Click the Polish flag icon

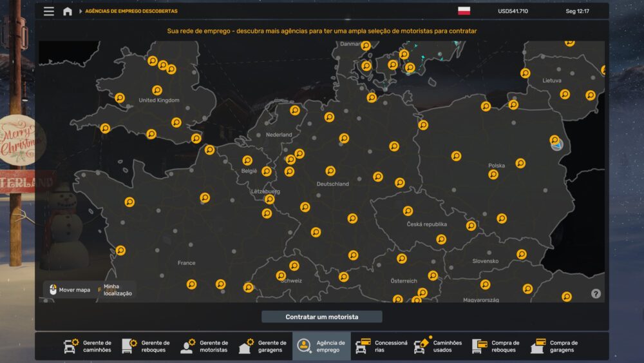(x=464, y=11)
